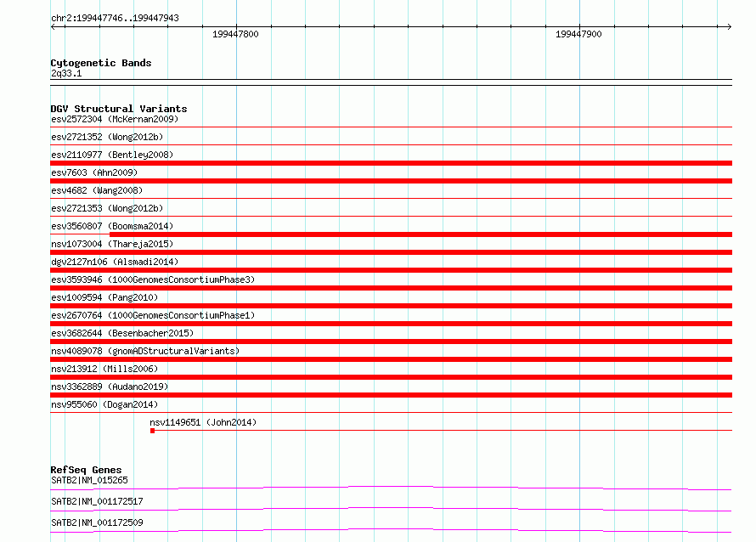756x542 pixels.
Task: Open variant nsv4089078 (gnomADStructuralVariants)
Action: click(x=145, y=351)
